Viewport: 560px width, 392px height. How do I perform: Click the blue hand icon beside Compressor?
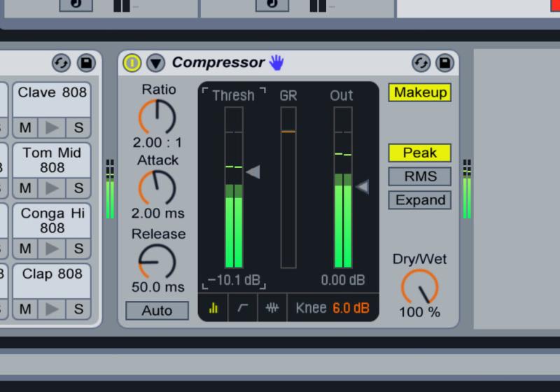(277, 63)
